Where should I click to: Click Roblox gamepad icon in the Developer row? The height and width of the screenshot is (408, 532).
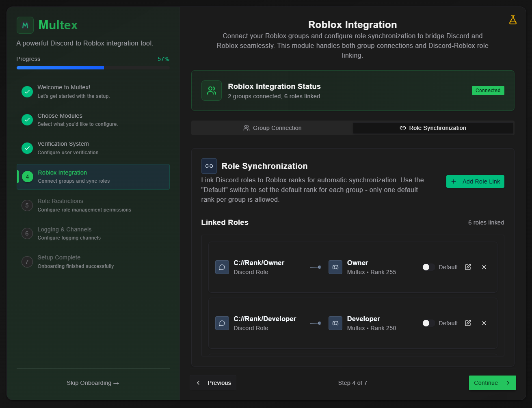click(x=335, y=323)
